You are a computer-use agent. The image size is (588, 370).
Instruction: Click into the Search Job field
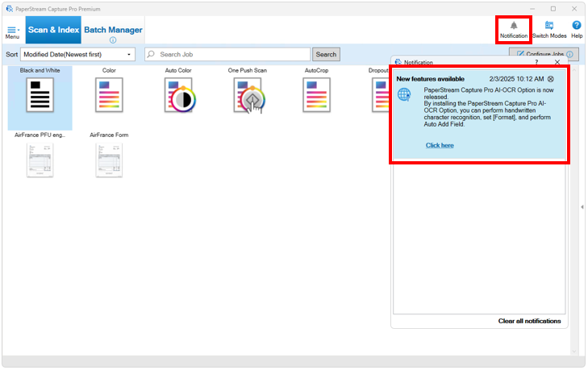(x=227, y=54)
